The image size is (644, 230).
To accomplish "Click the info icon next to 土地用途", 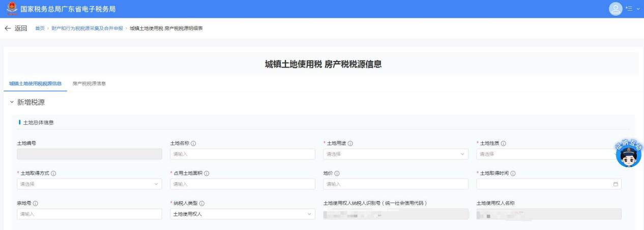I will coord(350,143).
